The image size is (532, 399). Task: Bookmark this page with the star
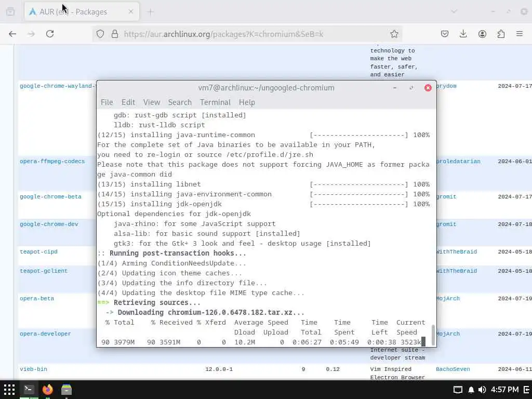click(x=394, y=34)
